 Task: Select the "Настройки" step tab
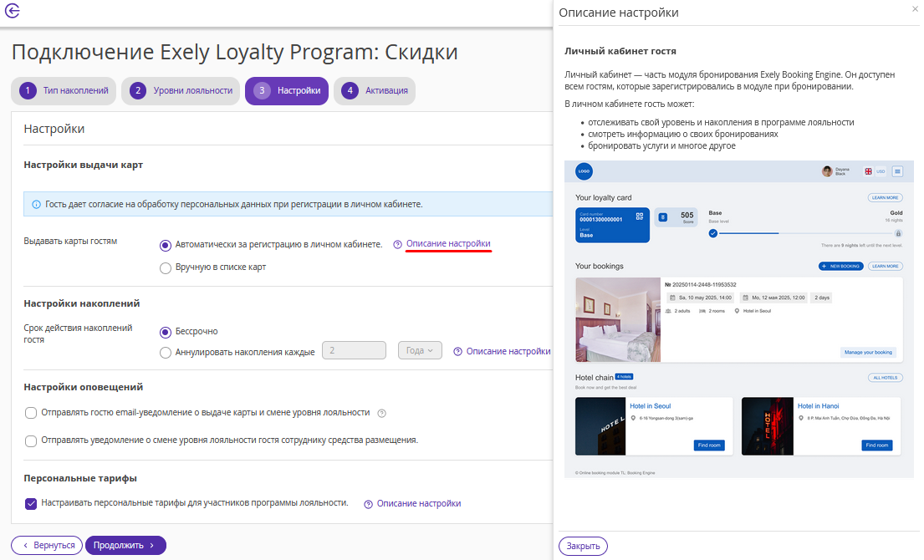click(x=286, y=90)
